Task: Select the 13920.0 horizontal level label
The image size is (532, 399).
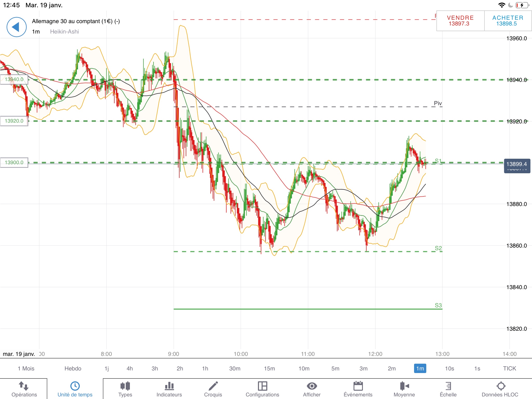Action: coord(14,121)
